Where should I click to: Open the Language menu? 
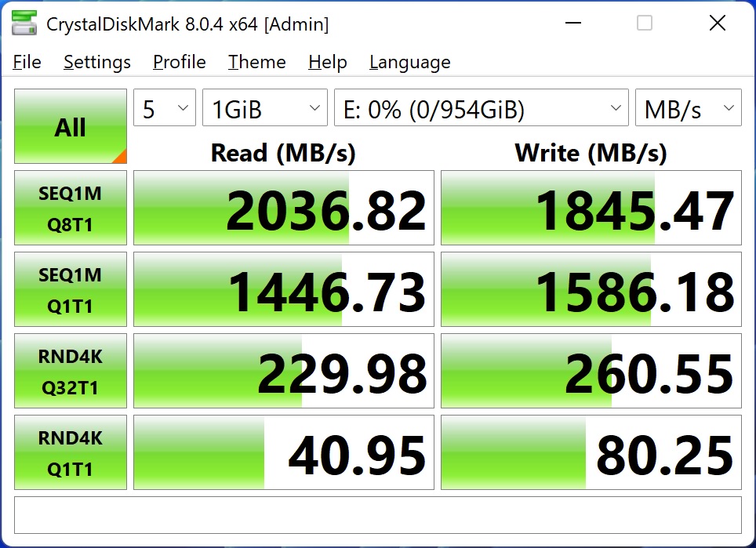410,62
